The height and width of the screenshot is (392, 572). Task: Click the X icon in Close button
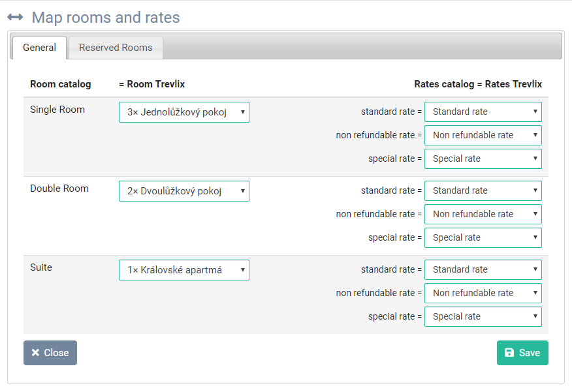point(35,352)
